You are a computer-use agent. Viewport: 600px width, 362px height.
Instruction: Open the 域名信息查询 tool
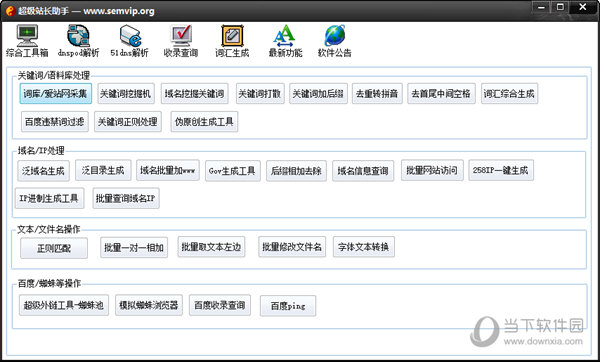(363, 171)
